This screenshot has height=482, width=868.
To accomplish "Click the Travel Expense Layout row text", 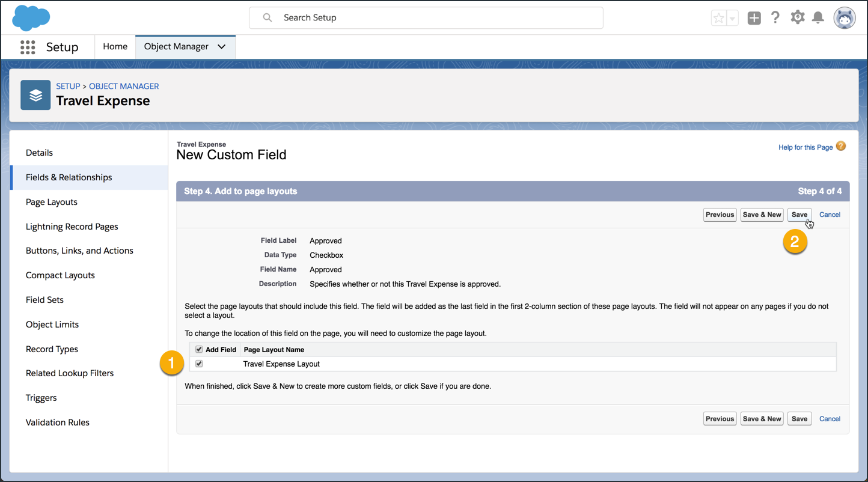I will pyautogui.click(x=281, y=364).
